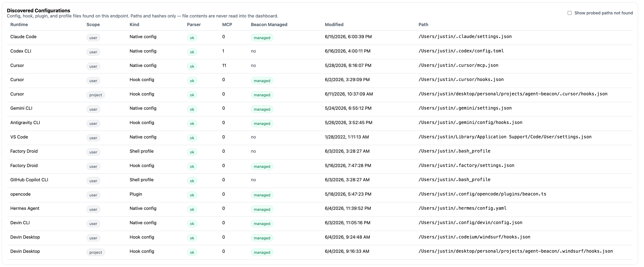This screenshot has width=644, height=267.
Task: Click the project scope badge for Cursor
Action: click(x=96, y=95)
